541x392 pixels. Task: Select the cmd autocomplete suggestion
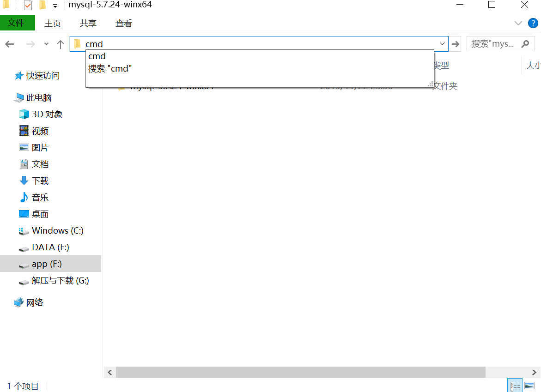(260, 56)
